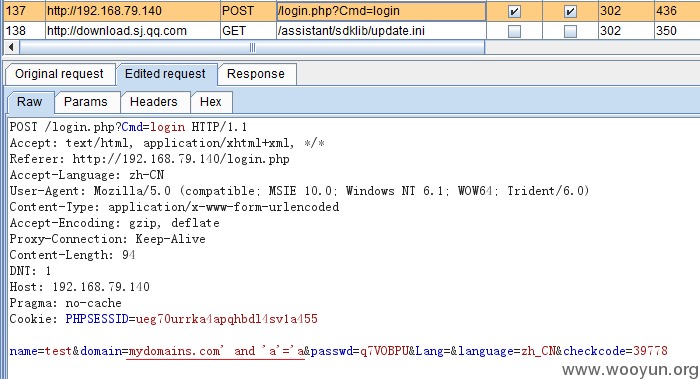This screenshot has height=379, width=700.
Task: Click the name=test body parameter
Action: 41,351
